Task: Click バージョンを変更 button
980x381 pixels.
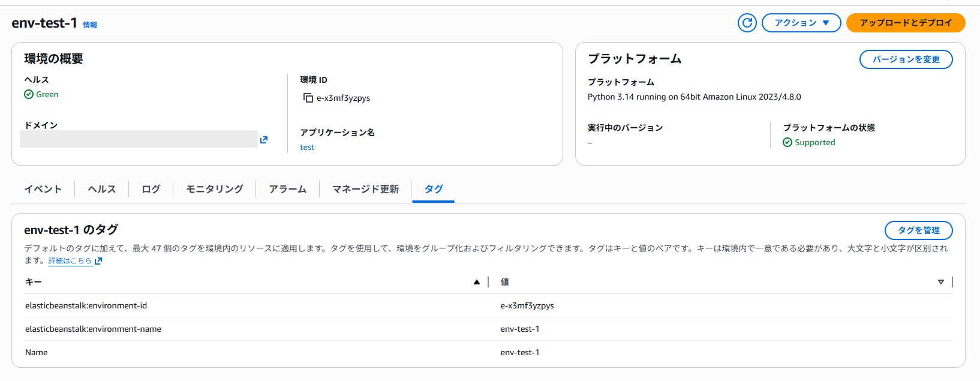Action: point(906,59)
